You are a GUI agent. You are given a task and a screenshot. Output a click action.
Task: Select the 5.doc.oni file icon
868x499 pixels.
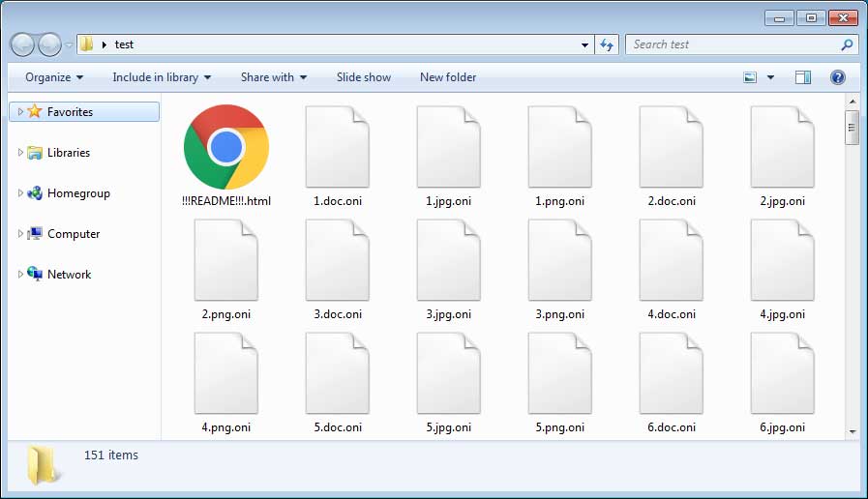(338, 373)
